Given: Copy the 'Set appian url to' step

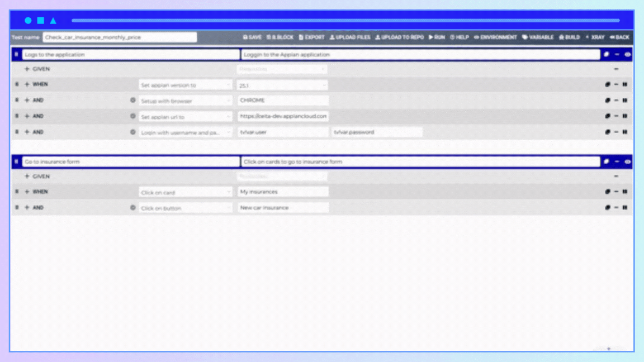Looking at the screenshot, I should click(x=607, y=116).
